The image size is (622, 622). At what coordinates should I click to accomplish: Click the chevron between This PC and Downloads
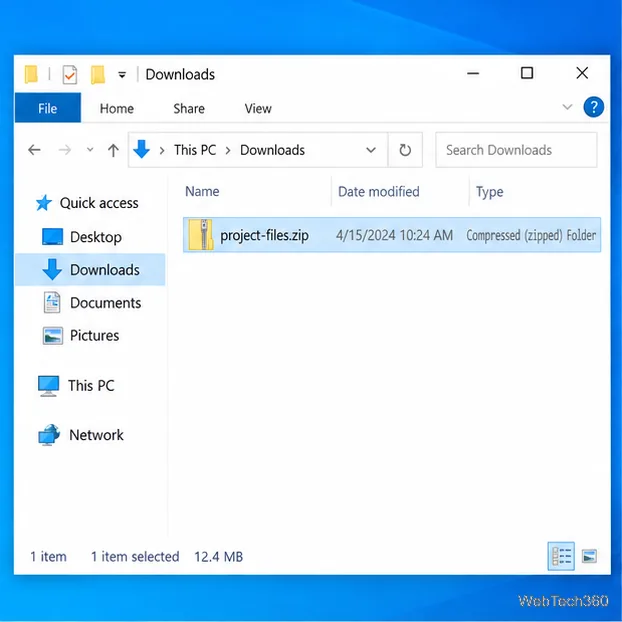pyautogui.click(x=228, y=150)
